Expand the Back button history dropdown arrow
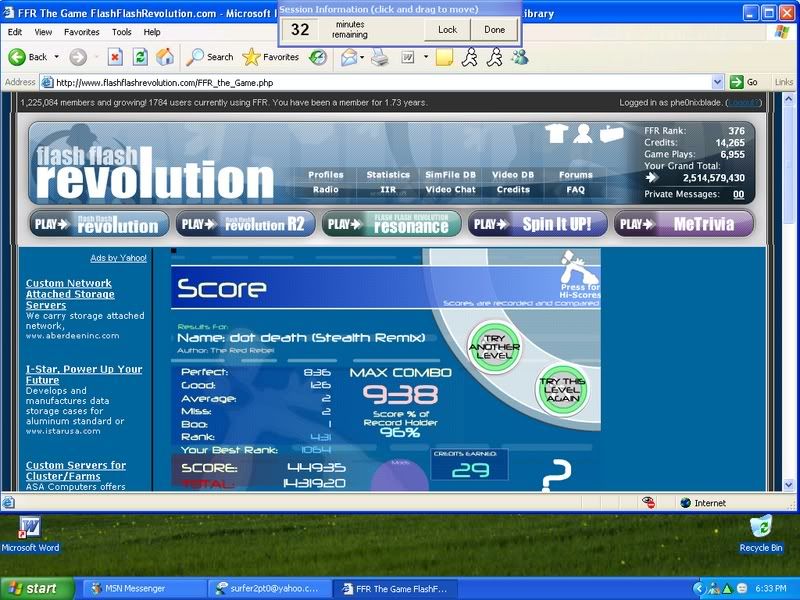Viewport: 800px width, 600px height. pyautogui.click(x=56, y=57)
